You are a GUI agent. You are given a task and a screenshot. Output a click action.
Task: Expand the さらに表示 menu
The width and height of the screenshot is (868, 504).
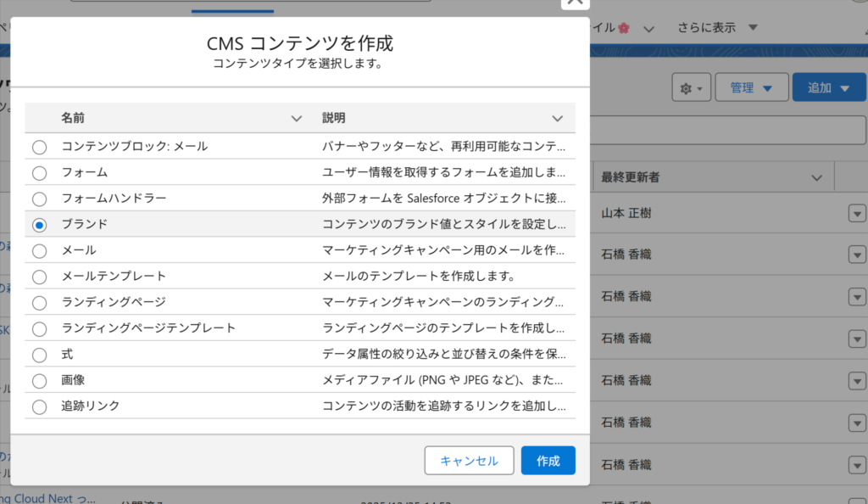click(x=717, y=28)
